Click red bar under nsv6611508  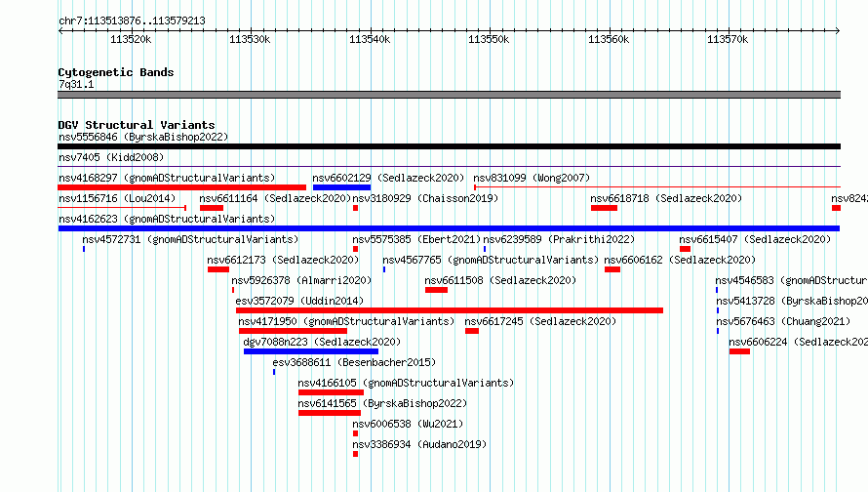click(436, 290)
